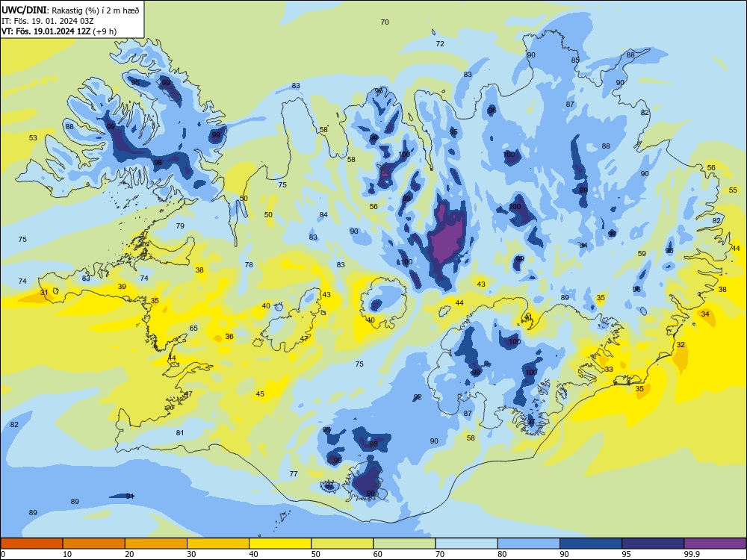
Task: Click the legend tick label "20"
Action: [x=129, y=554]
